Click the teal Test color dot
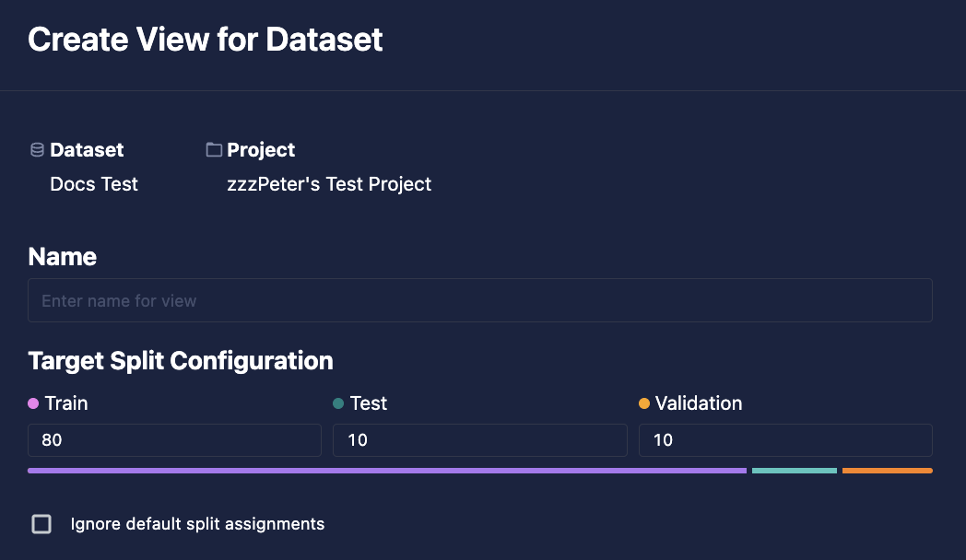 [338, 403]
